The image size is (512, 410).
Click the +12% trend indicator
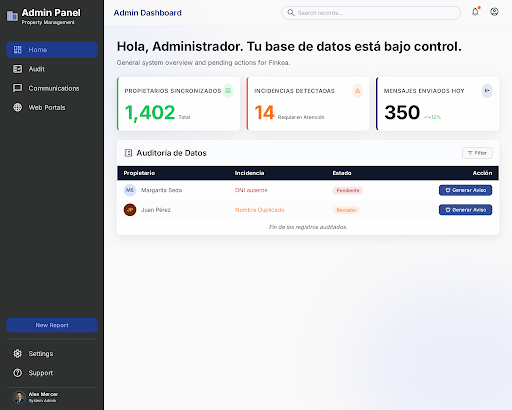432,117
